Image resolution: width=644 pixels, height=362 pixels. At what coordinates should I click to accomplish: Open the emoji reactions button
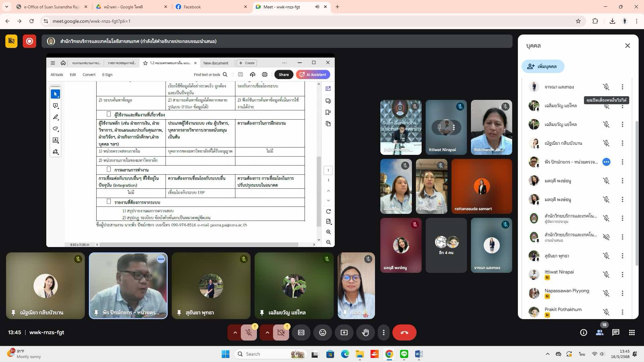(x=322, y=333)
